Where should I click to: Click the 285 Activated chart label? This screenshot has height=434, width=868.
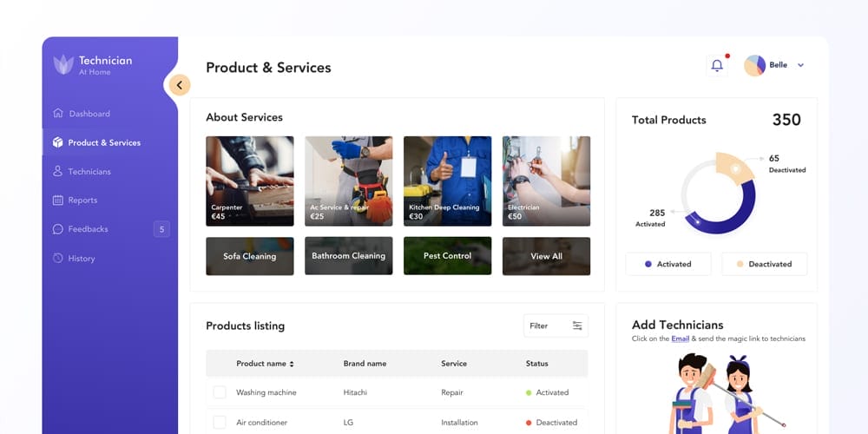coord(651,218)
